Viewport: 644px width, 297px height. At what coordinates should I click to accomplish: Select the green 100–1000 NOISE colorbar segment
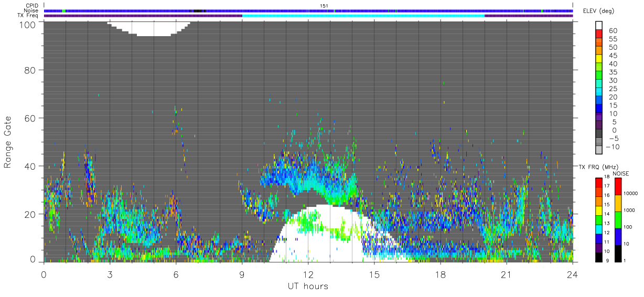(618, 219)
